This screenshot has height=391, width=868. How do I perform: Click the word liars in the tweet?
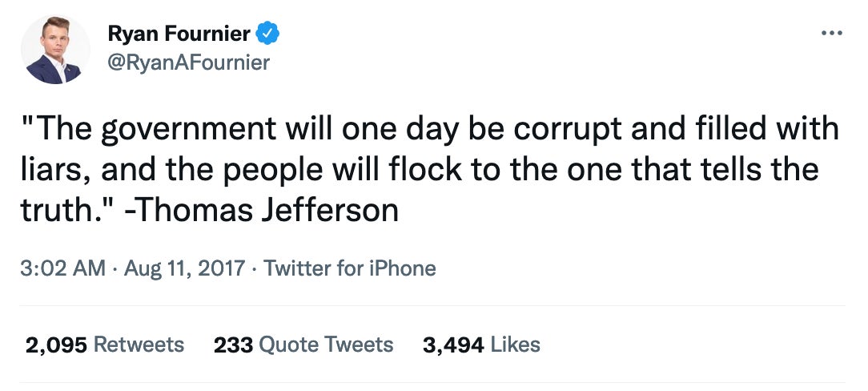point(54,169)
